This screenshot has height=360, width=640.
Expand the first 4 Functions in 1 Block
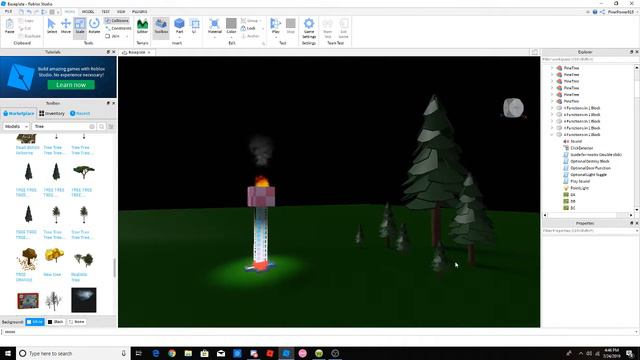click(x=552, y=108)
